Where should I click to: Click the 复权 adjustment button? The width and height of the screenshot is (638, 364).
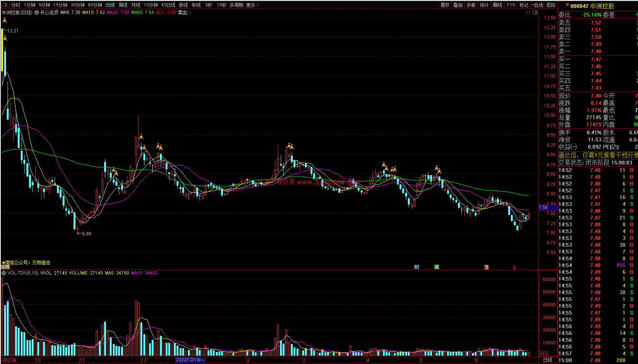point(445,5)
